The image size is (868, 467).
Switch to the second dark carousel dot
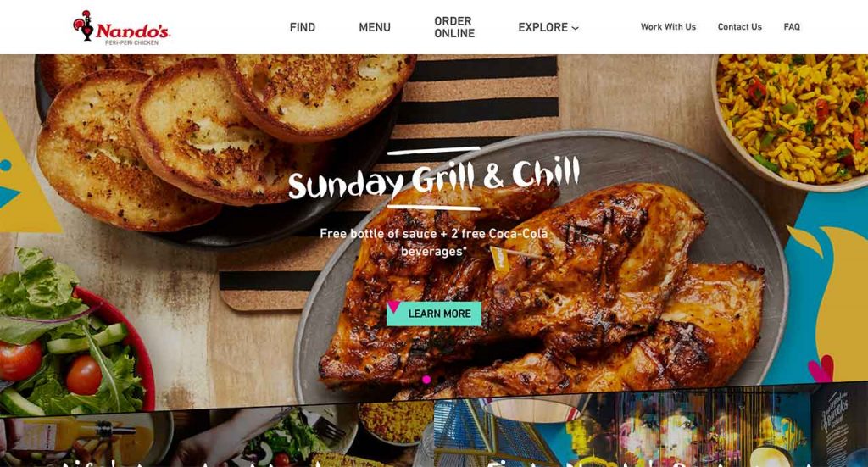coord(442,380)
